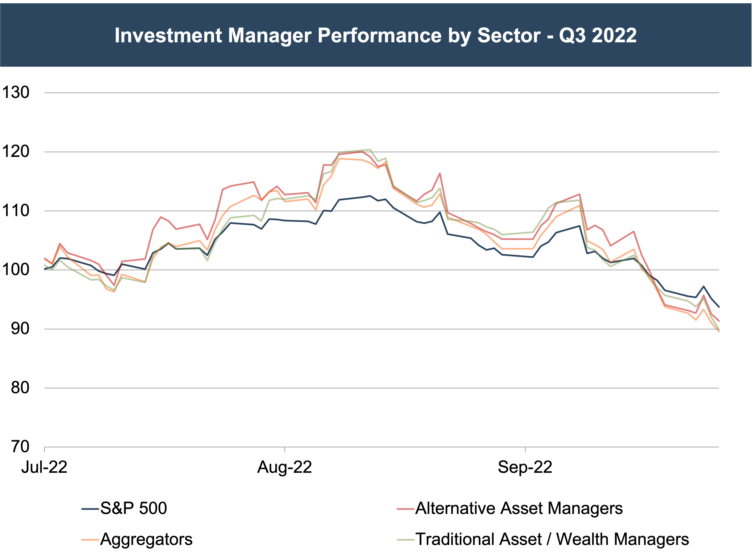Screen dimensions: 753x560
Task: Click the 110 y-axis label
Action: coord(16,211)
